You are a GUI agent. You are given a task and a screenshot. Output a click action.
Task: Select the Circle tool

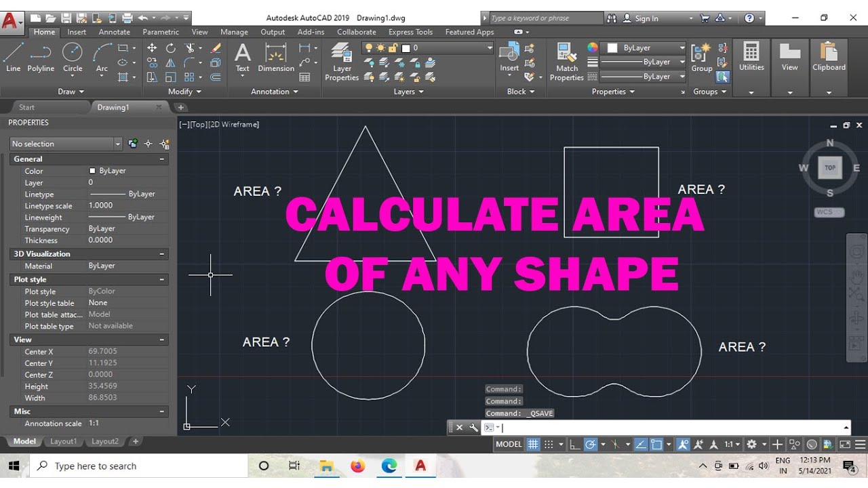pos(73,57)
